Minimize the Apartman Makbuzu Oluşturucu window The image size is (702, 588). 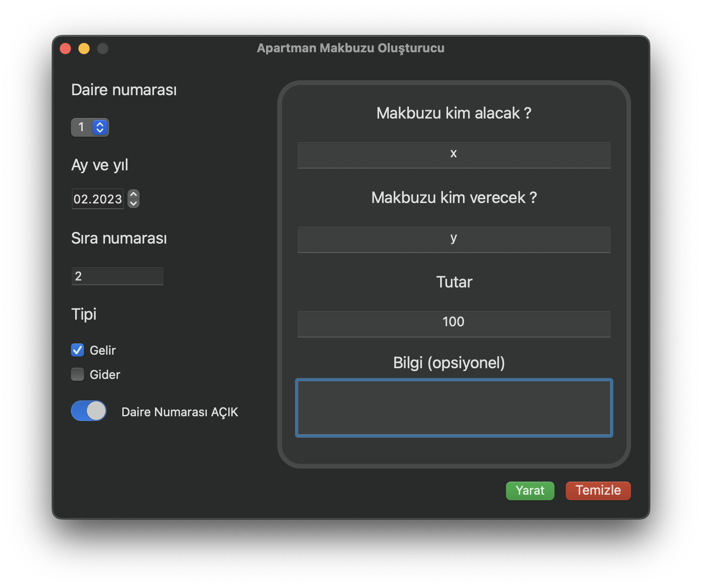84,48
